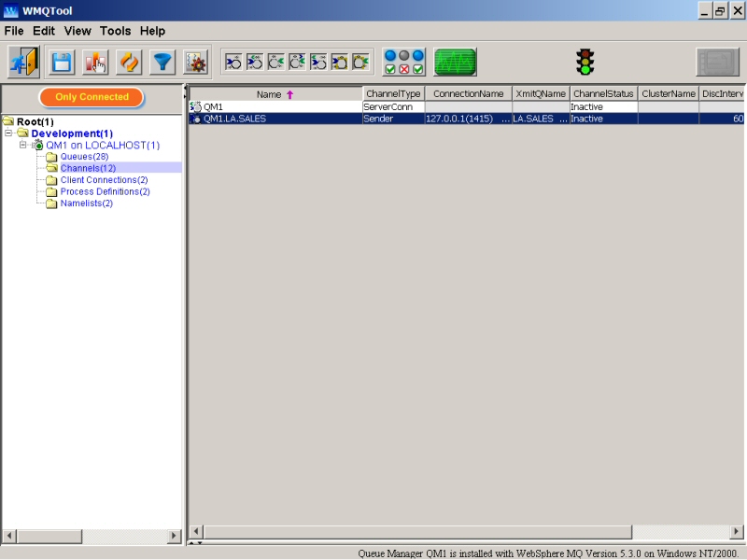The width and height of the screenshot is (747, 560).
Task: Click the traffic light status icon
Action: tap(585, 62)
